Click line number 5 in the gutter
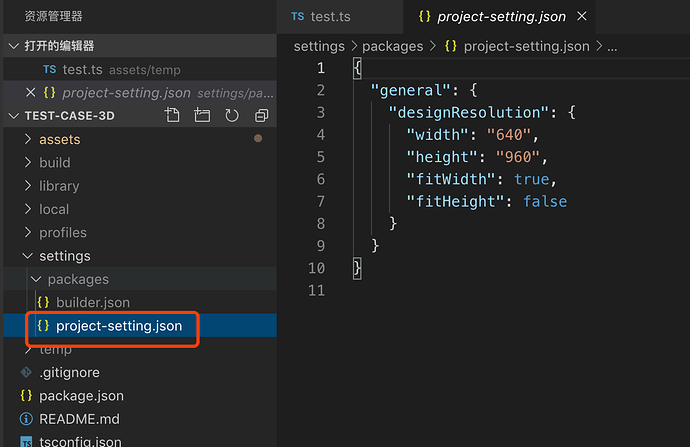 click(321, 156)
